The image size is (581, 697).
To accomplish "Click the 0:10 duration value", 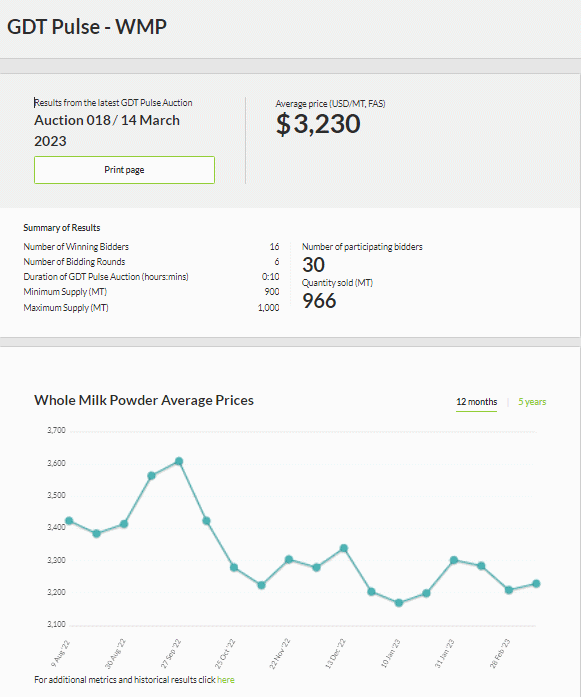I will tap(270, 277).
